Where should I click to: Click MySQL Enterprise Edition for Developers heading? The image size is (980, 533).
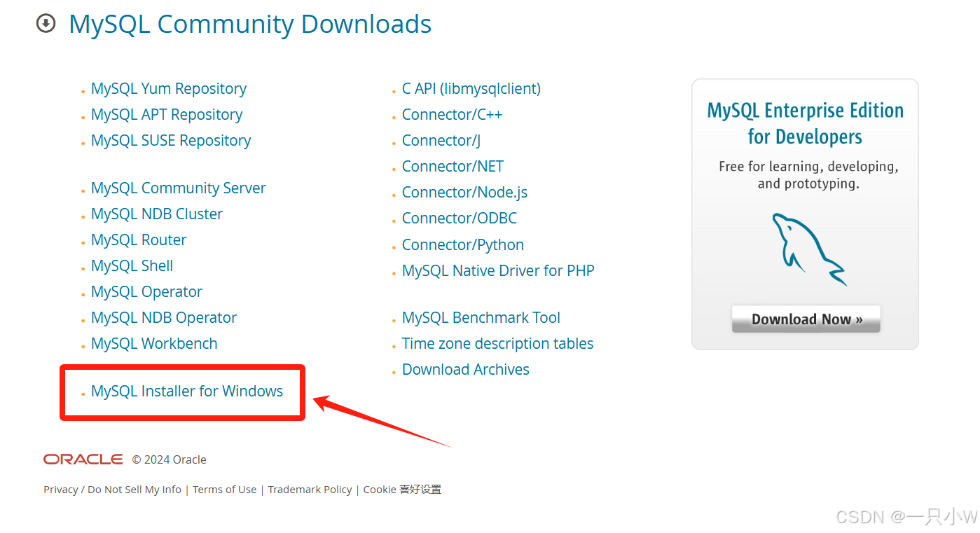pos(806,123)
